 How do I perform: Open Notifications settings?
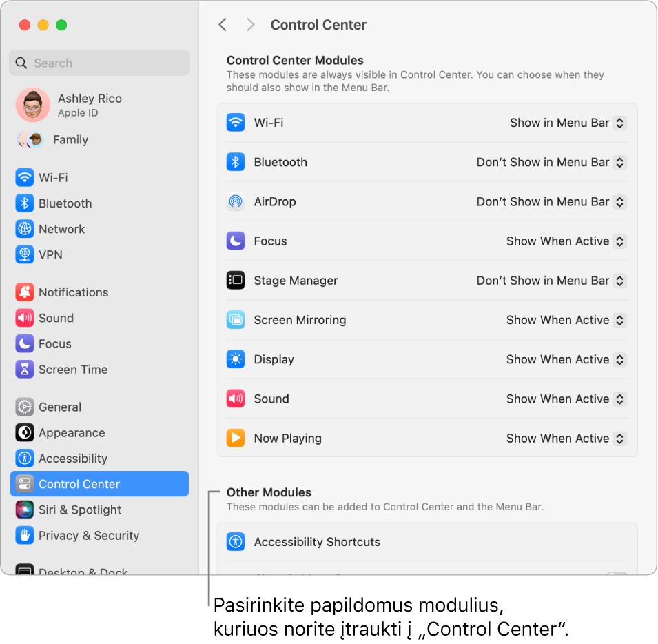tap(99, 292)
